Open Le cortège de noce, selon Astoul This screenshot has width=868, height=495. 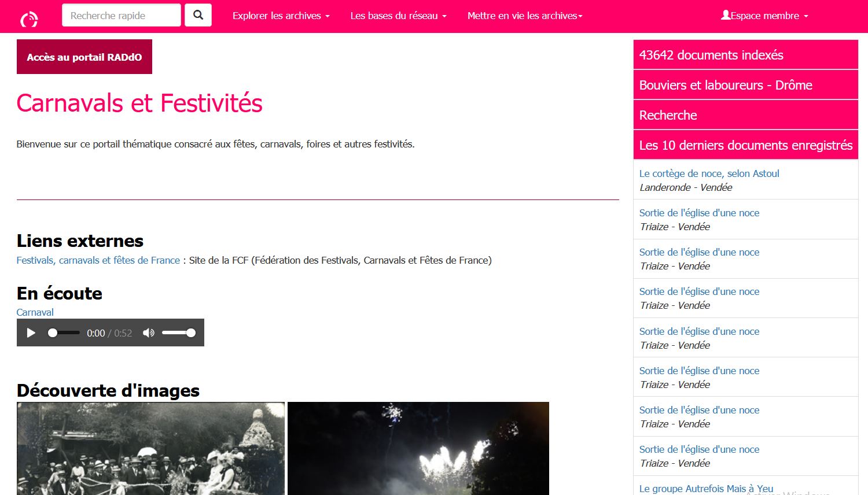pos(709,173)
